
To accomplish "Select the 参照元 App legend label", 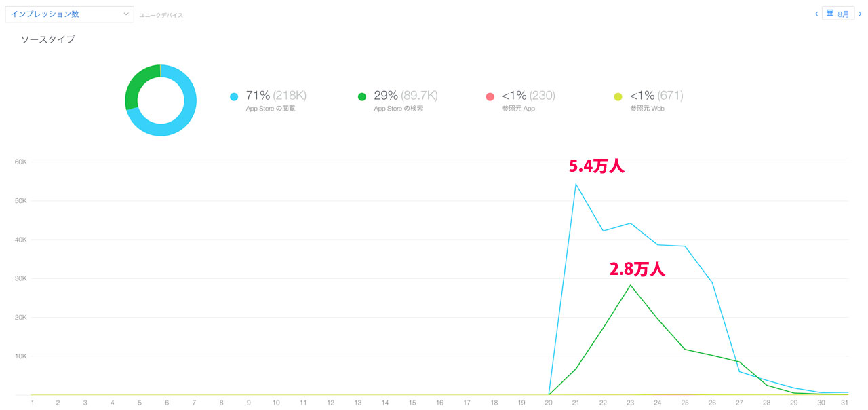I will coord(515,109).
